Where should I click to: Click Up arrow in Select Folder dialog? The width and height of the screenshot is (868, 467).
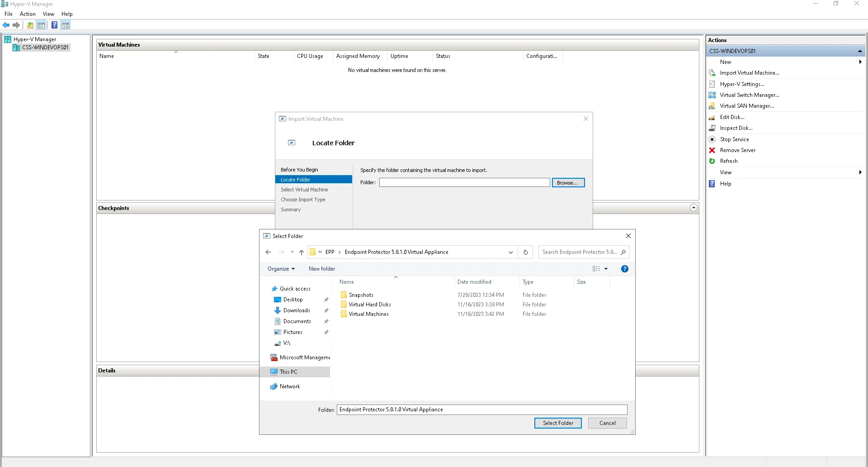[302, 253]
